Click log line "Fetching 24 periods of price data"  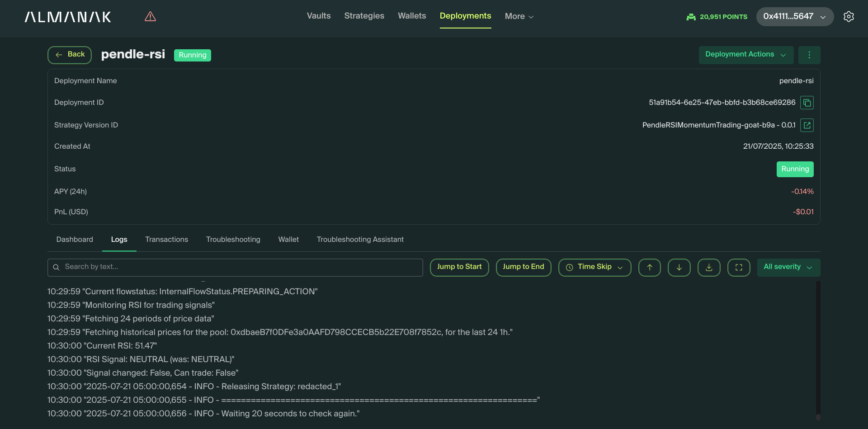(x=131, y=319)
